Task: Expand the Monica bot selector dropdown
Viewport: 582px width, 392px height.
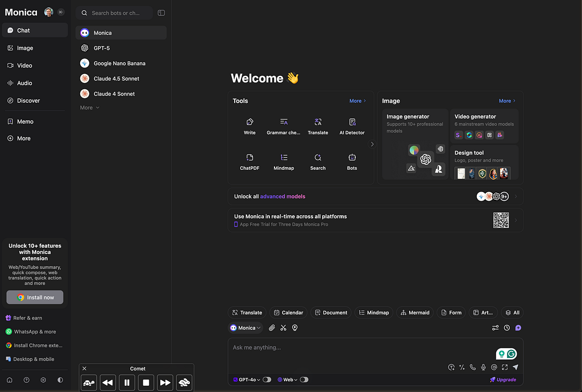Action: pyautogui.click(x=246, y=328)
